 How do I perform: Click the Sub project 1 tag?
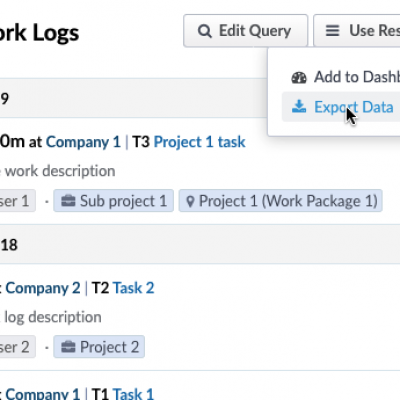113,201
